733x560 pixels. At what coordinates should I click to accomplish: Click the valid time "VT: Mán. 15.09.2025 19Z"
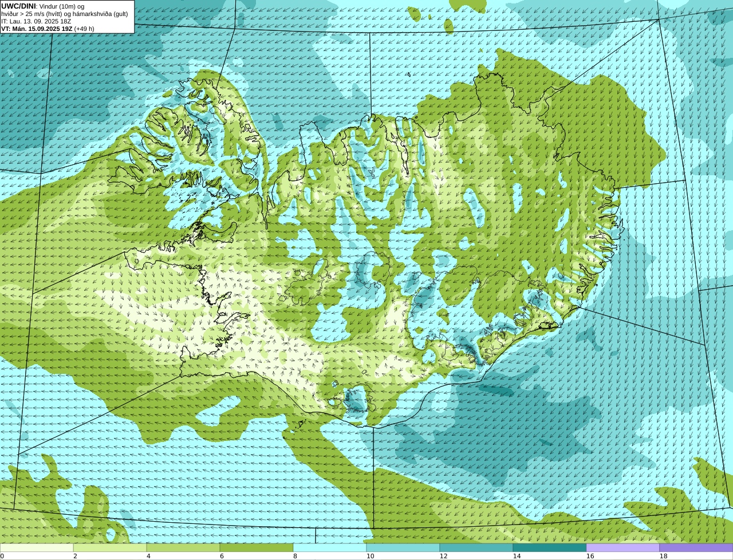click(x=37, y=29)
